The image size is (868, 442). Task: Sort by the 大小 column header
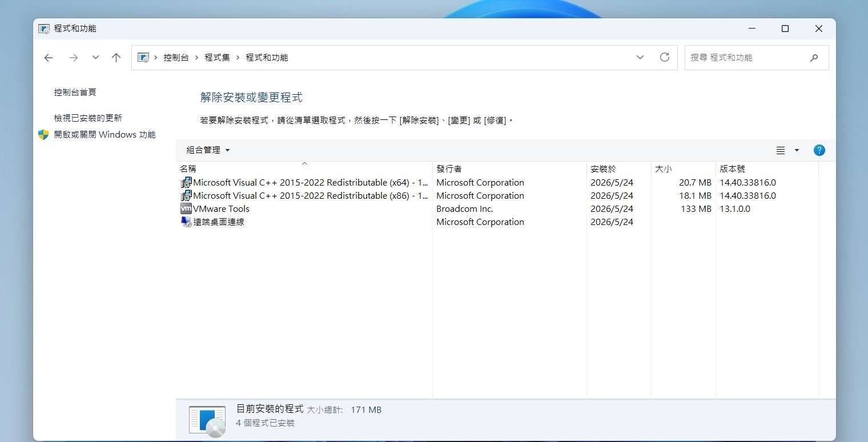[x=684, y=169]
